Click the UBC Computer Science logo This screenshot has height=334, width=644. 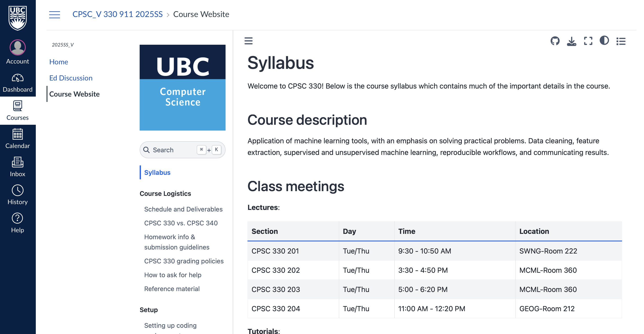[183, 87]
